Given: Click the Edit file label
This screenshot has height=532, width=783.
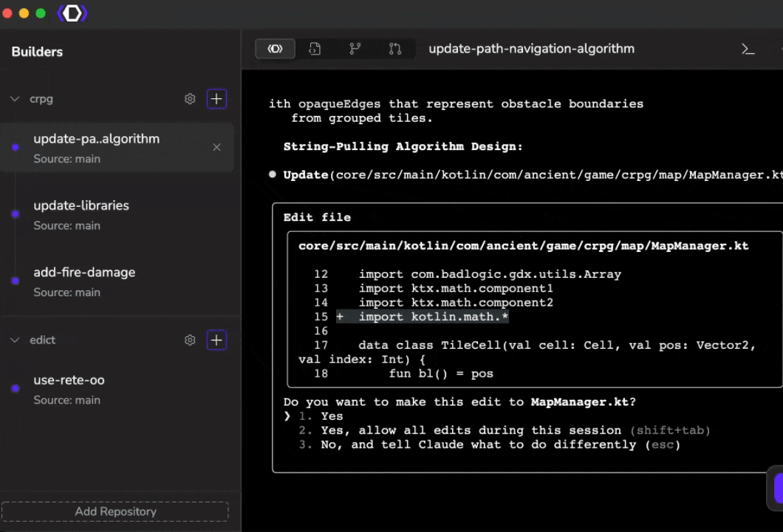Looking at the screenshot, I should (317, 217).
